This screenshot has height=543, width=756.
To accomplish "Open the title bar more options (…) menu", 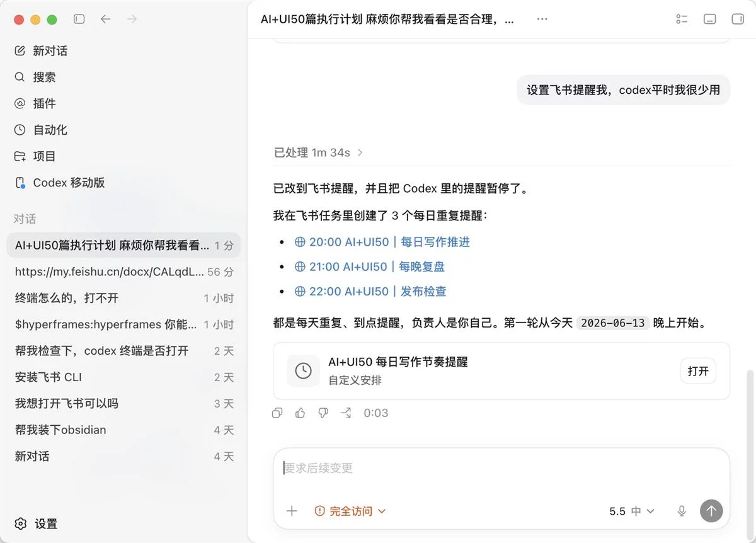I will click(x=542, y=20).
